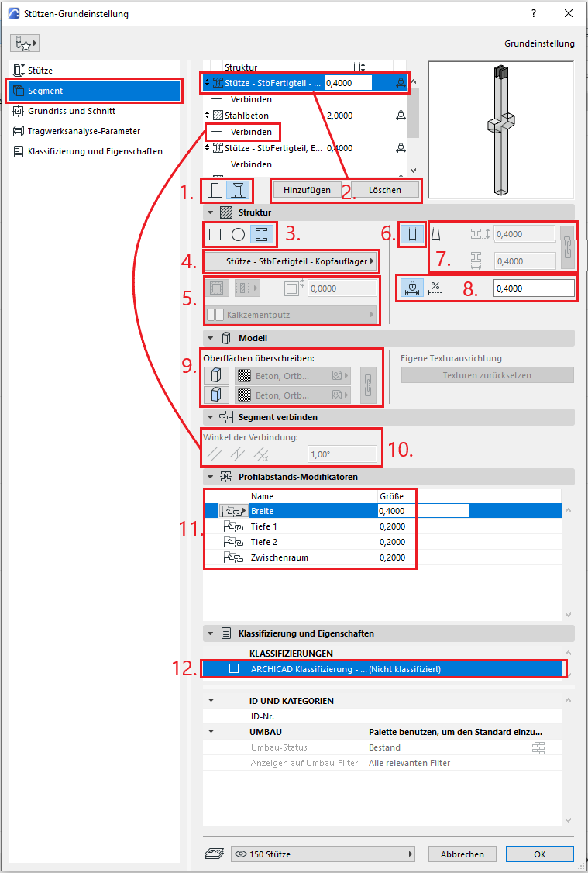Select the multi-segment column icon
The width and height of the screenshot is (588, 873).
(x=242, y=189)
